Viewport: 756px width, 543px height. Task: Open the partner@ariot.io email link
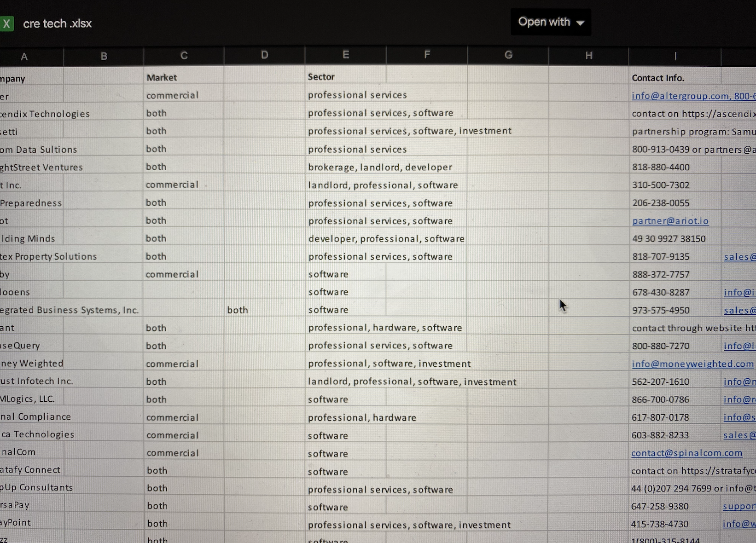pyautogui.click(x=670, y=221)
